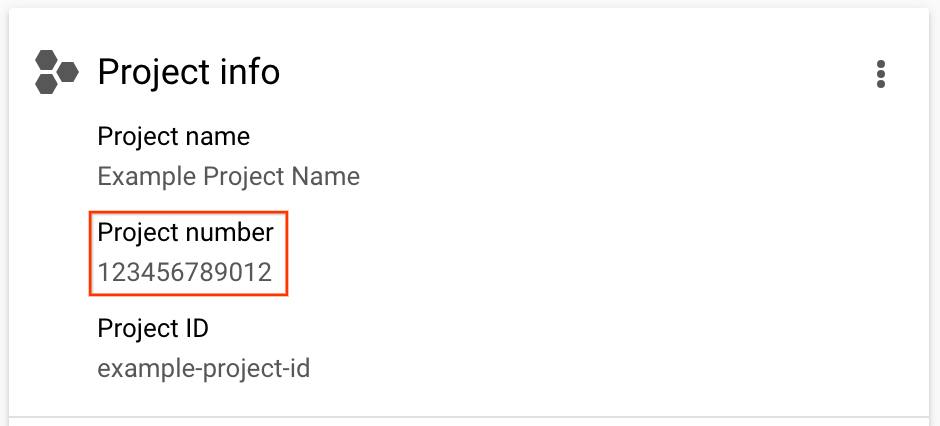Select the "Project name" field label
This screenshot has width=940, height=426.
pos(173,136)
